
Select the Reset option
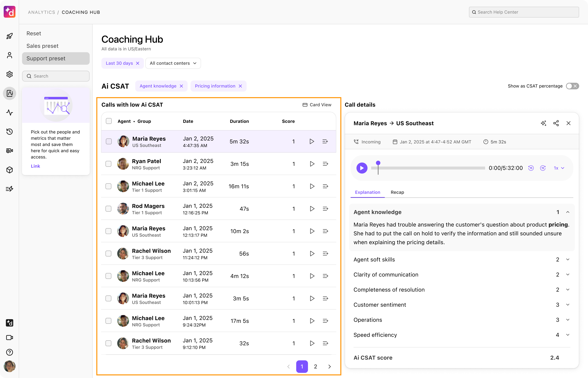coord(34,33)
